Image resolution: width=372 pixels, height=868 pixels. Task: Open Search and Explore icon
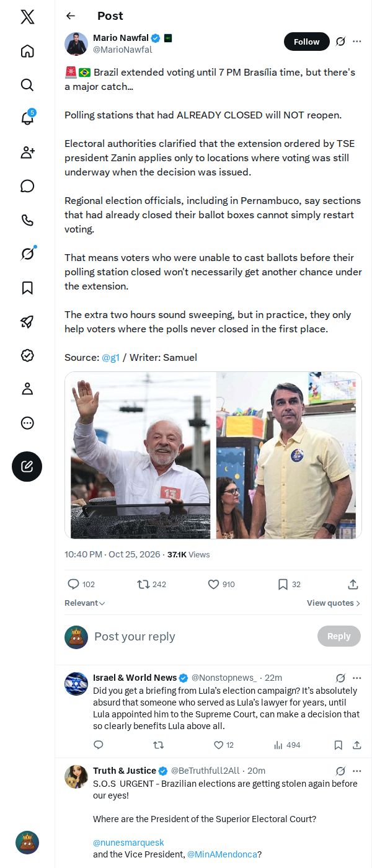tap(27, 84)
